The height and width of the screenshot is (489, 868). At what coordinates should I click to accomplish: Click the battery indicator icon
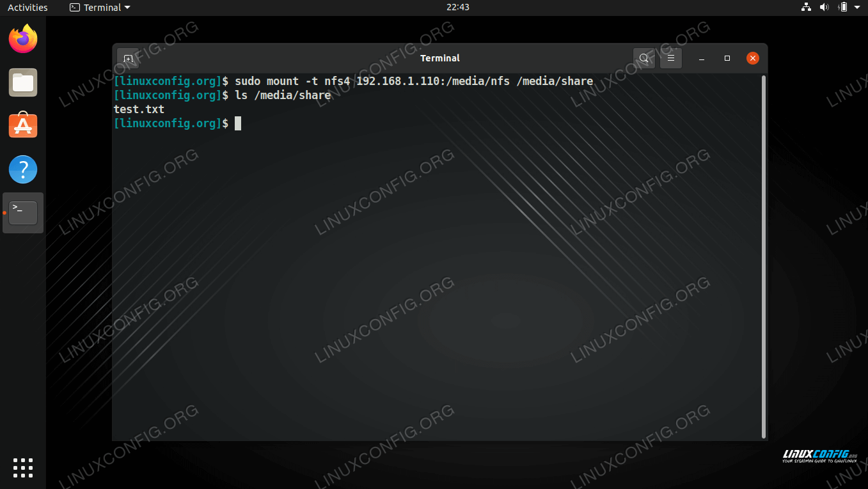click(x=842, y=8)
